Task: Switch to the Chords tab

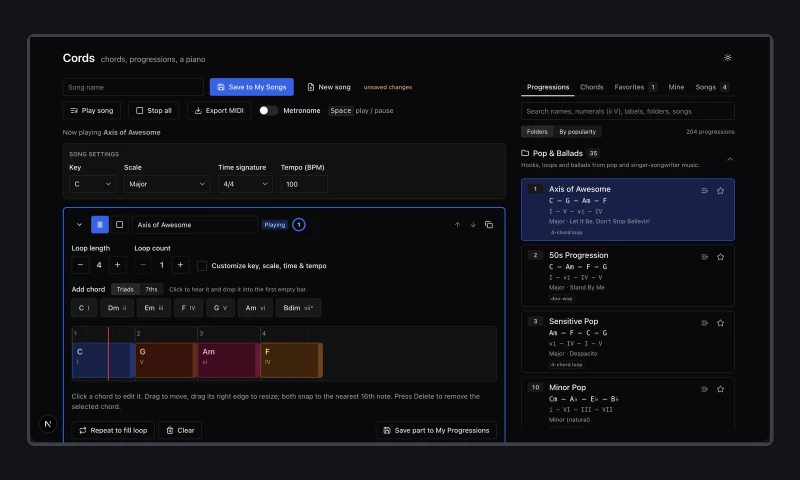Action: point(591,87)
